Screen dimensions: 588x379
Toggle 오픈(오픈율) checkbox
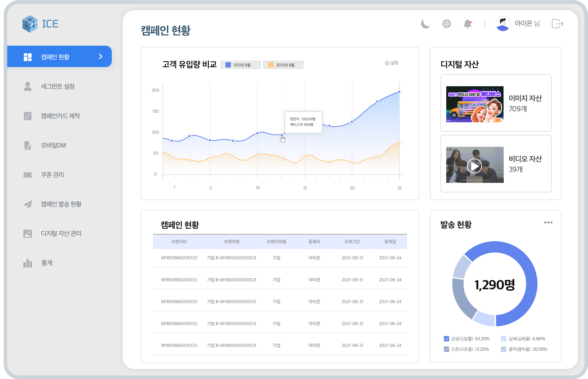446,349
